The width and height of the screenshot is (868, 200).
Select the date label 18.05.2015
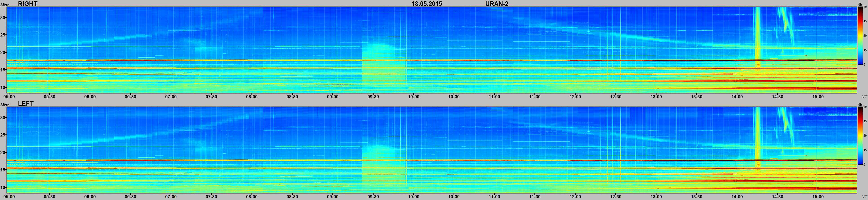[x=427, y=4]
